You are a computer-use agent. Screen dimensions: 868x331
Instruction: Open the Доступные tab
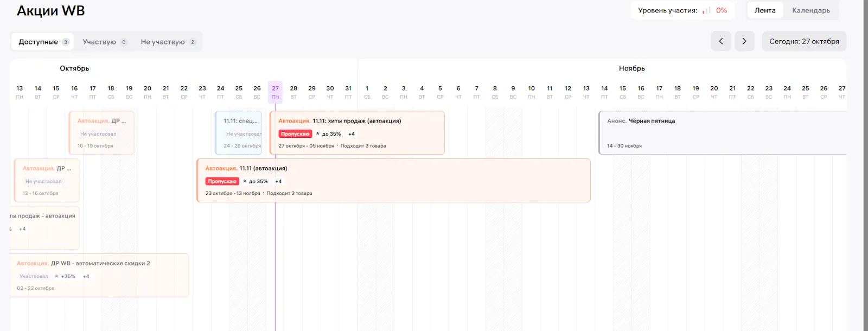pos(42,42)
